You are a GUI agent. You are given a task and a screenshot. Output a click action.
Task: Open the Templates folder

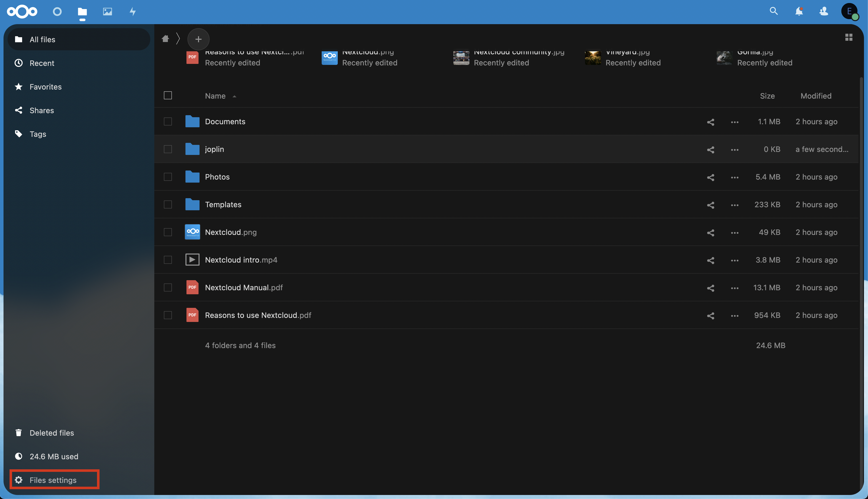pyautogui.click(x=223, y=204)
